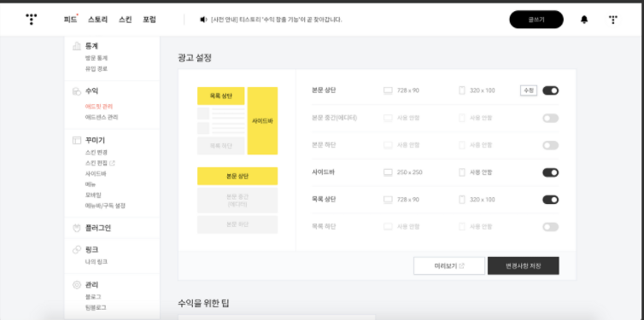Select 애드핏 관리 in the sidebar

point(98,107)
